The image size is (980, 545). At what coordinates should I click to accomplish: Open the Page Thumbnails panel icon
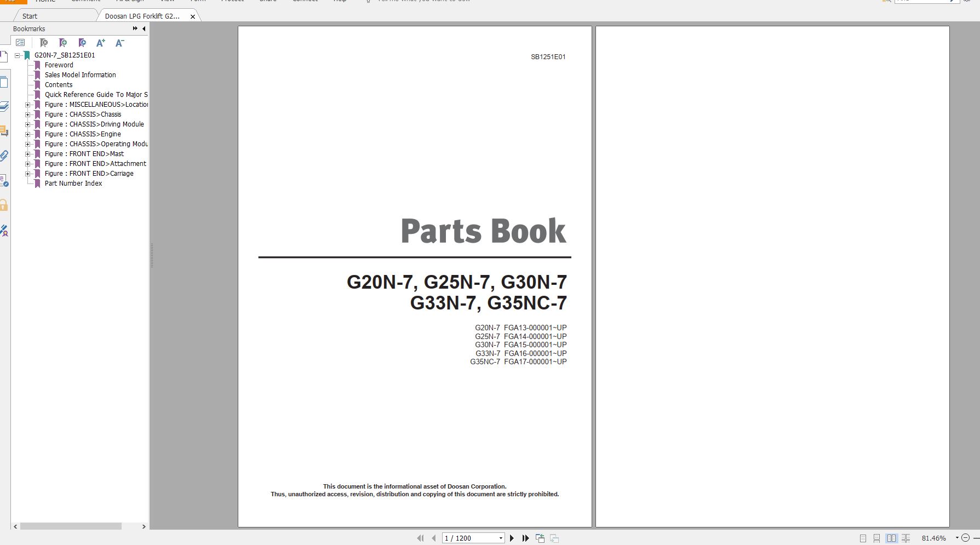click(5, 81)
